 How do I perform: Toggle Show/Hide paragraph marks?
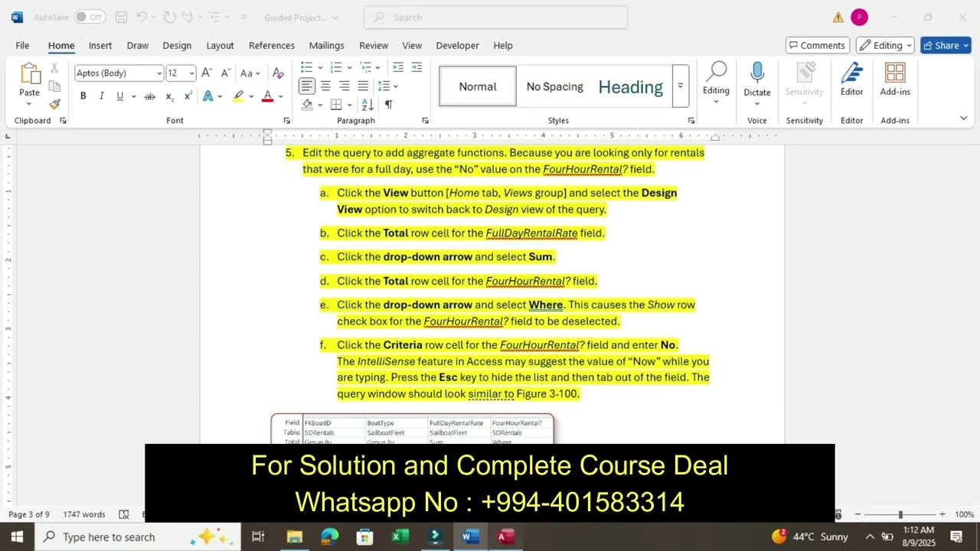tap(389, 104)
